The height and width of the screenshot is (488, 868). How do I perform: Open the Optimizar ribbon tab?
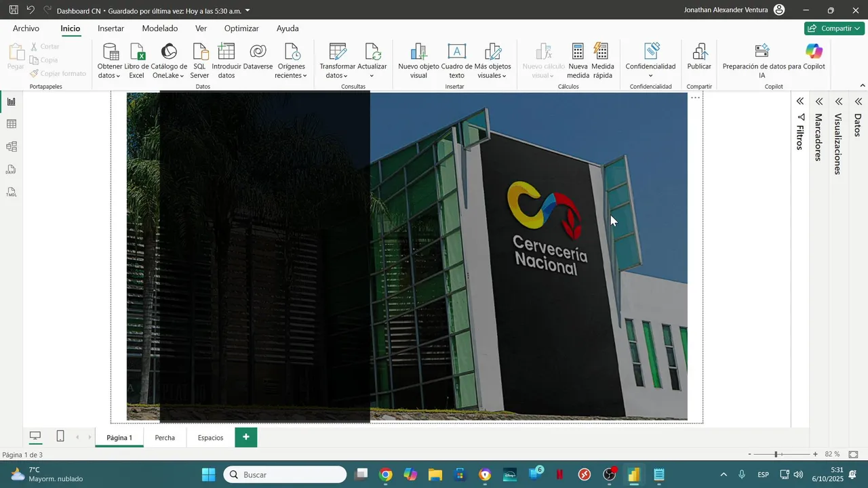pyautogui.click(x=241, y=28)
